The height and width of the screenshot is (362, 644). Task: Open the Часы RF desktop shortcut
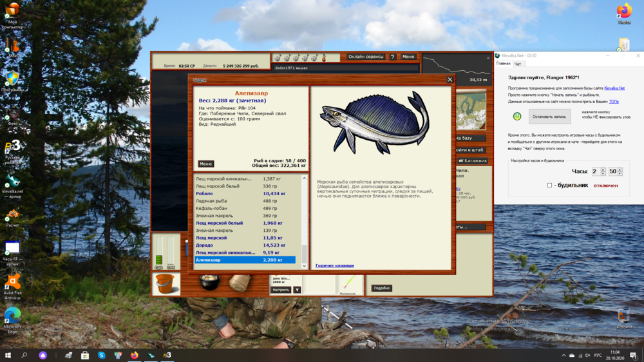coord(12,254)
